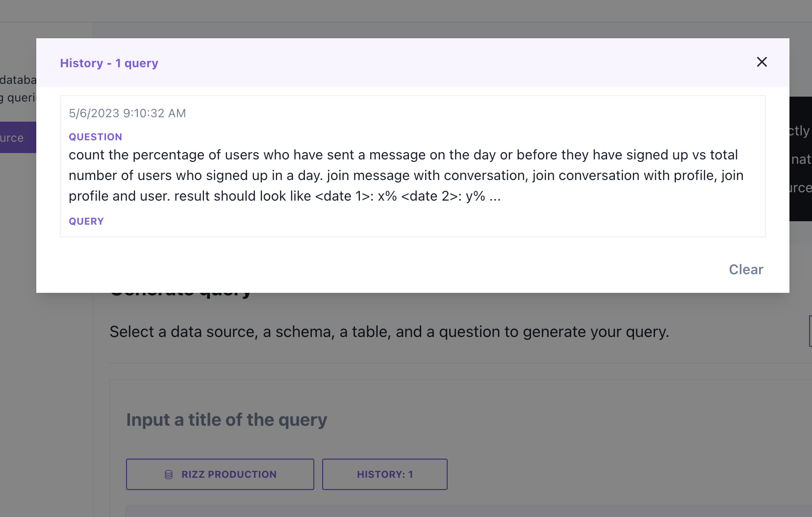The height and width of the screenshot is (517, 812).
Task: Click the QUESTION label in history entry
Action: click(96, 137)
